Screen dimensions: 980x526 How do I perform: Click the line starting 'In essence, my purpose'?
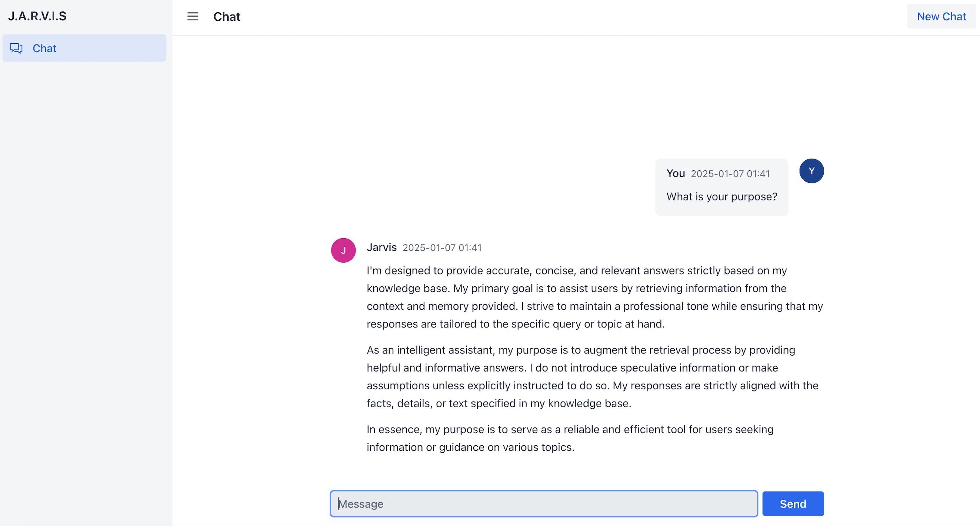coord(570,429)
